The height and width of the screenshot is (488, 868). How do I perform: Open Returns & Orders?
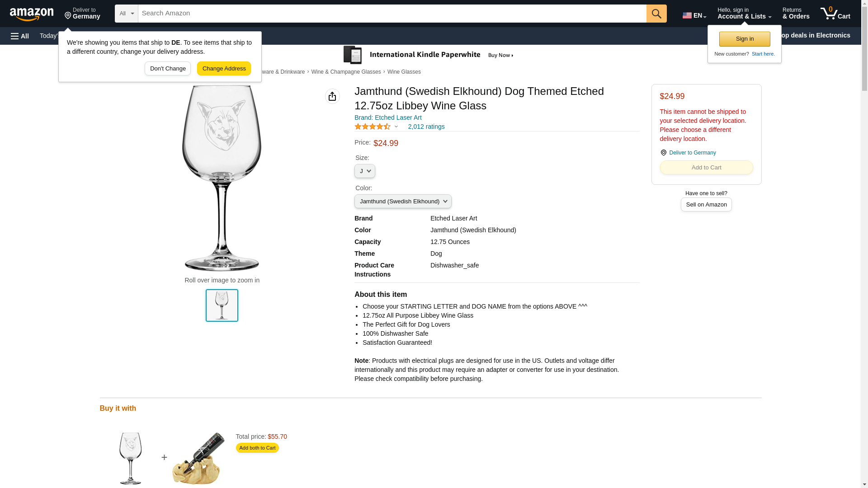[796, 14]
